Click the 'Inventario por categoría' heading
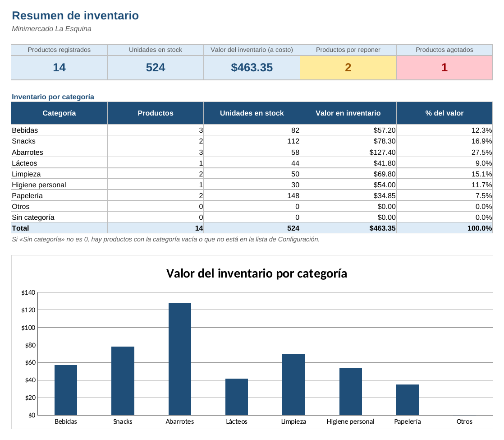The width and height of the screenshot is (504, 440). pyautogui.click(x=53, y=97)
